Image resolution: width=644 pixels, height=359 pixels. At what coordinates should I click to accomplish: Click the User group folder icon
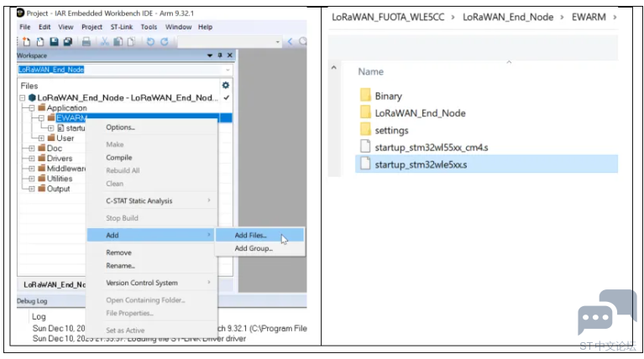pos(51,138)
